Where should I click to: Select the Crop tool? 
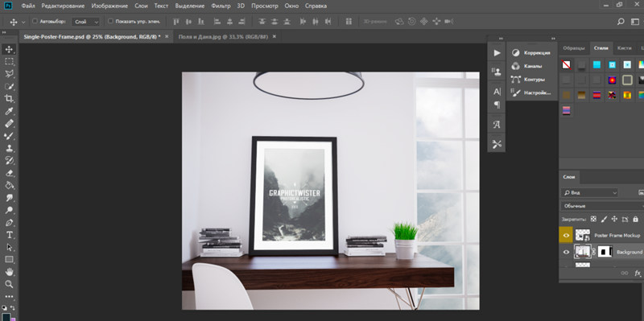pos(9,98)
